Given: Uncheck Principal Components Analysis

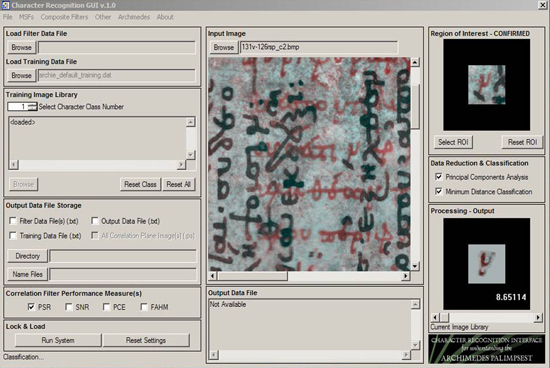Looking at the screenshot, I should pos(438,177).
